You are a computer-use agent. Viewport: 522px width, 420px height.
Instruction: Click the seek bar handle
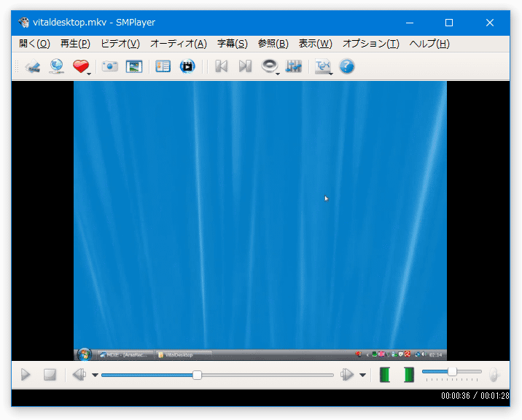197,375
